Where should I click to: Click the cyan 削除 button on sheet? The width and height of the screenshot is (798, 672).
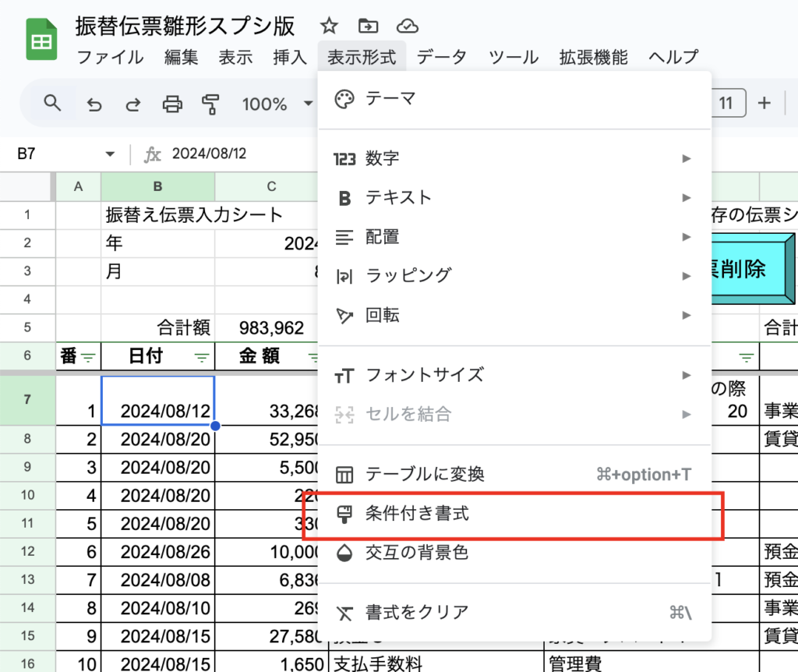[x=753, y=269]
